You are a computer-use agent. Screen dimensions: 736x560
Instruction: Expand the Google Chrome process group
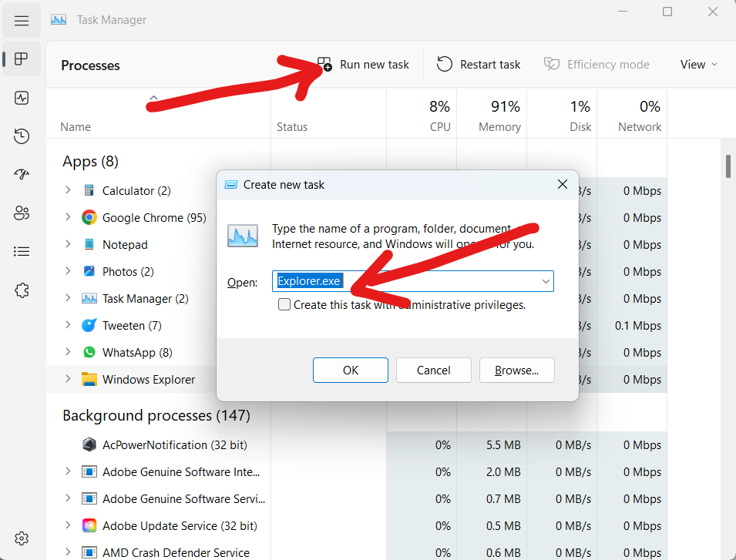pyautogui.click(x=68, y=216)
